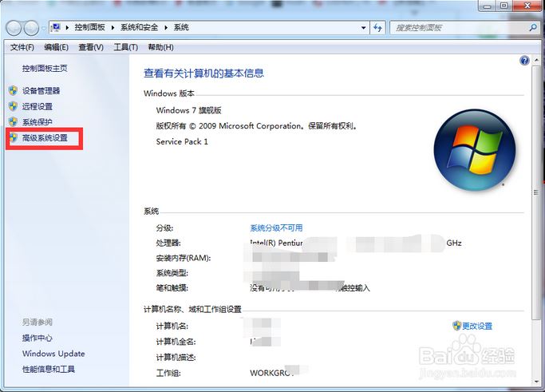Click the Back navigation arrow button

[x=14, y=28]
